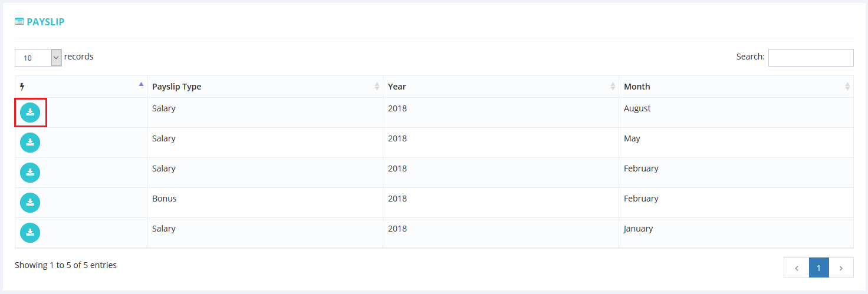Go to the next page of results
868x294 pixels.
[841, 267]
